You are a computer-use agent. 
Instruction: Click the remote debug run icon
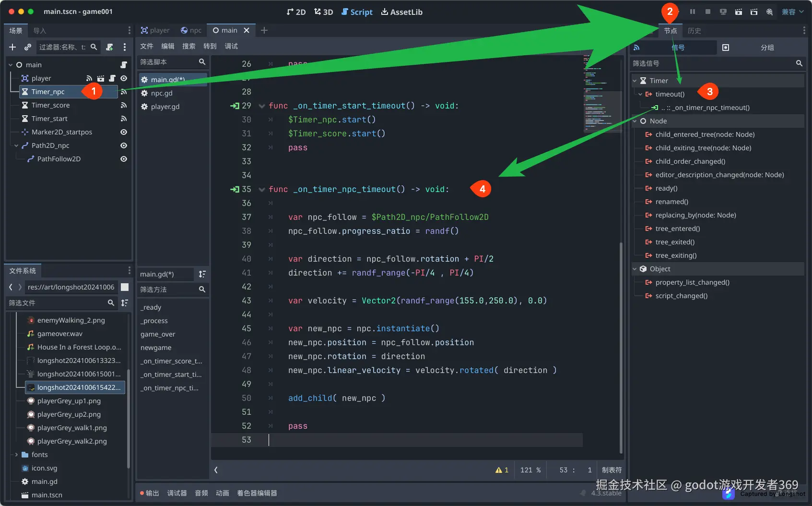[x=723, y=12]
